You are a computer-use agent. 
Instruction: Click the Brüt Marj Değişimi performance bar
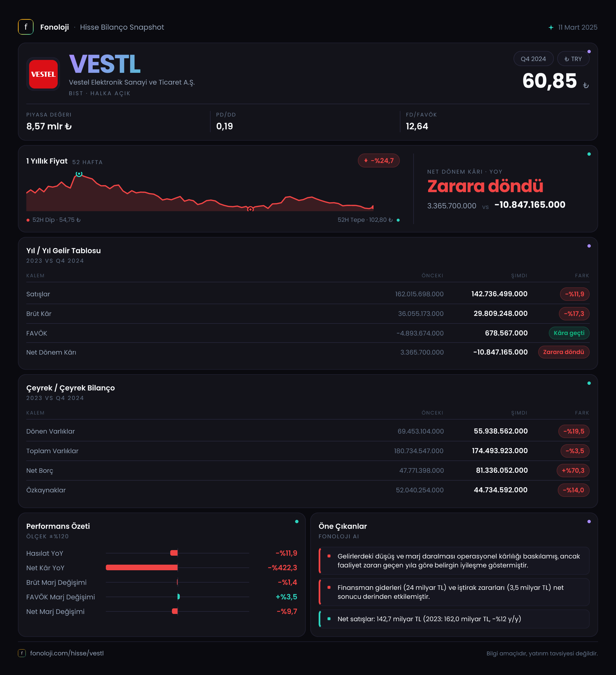coord(177,582)
